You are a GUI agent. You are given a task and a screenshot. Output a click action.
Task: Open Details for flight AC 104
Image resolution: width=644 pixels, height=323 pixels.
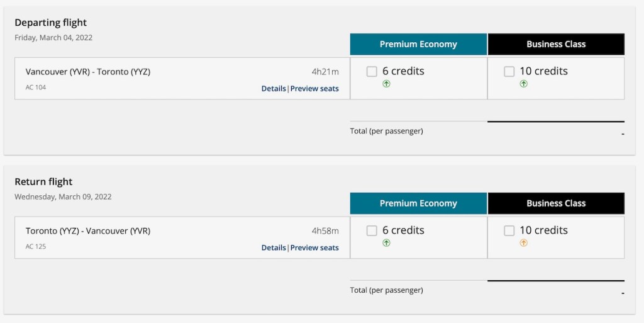(274, 89)
